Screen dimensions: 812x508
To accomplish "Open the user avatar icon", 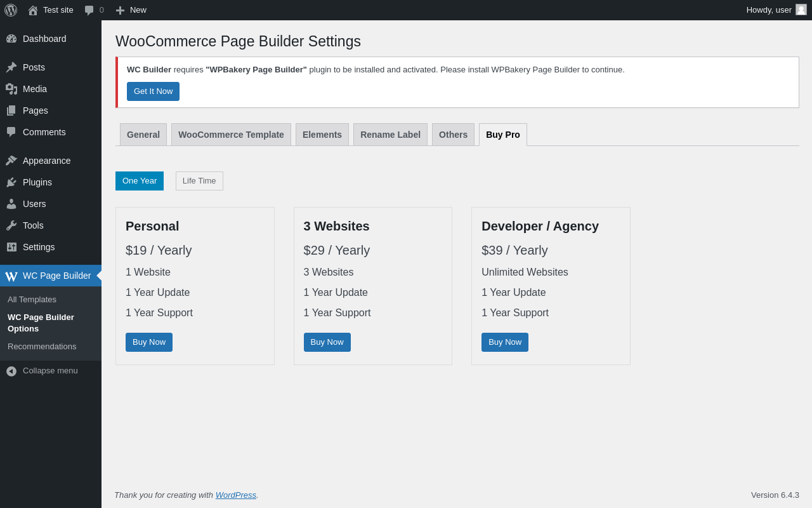I will click(801, 10).
